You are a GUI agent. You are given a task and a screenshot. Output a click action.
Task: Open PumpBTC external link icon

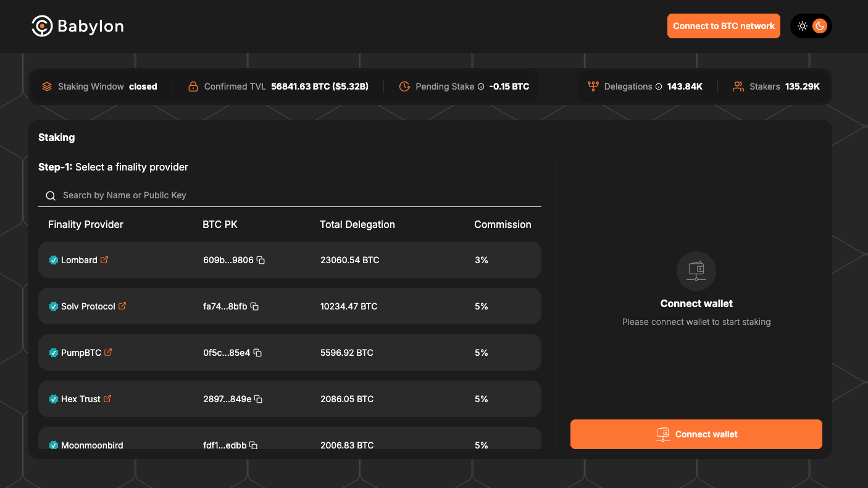pyautogui.click(x=108, y=352)
